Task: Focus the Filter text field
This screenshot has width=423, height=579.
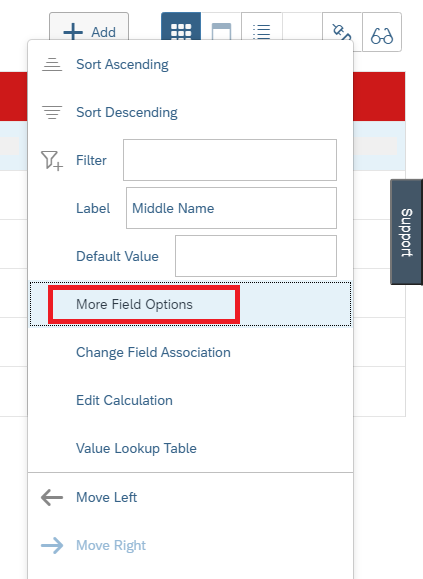Action: pos(230,160)
